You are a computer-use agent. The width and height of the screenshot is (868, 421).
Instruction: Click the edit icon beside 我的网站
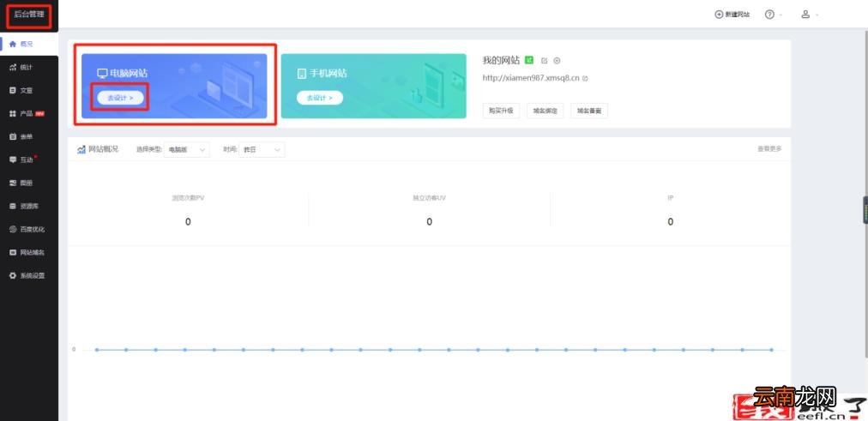point(544,60)
